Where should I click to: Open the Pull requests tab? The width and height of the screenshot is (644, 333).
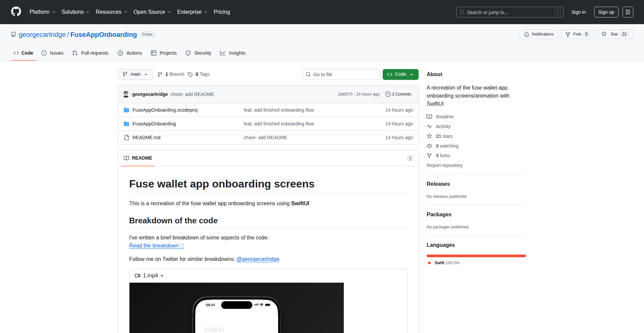(x=90, y=53)
